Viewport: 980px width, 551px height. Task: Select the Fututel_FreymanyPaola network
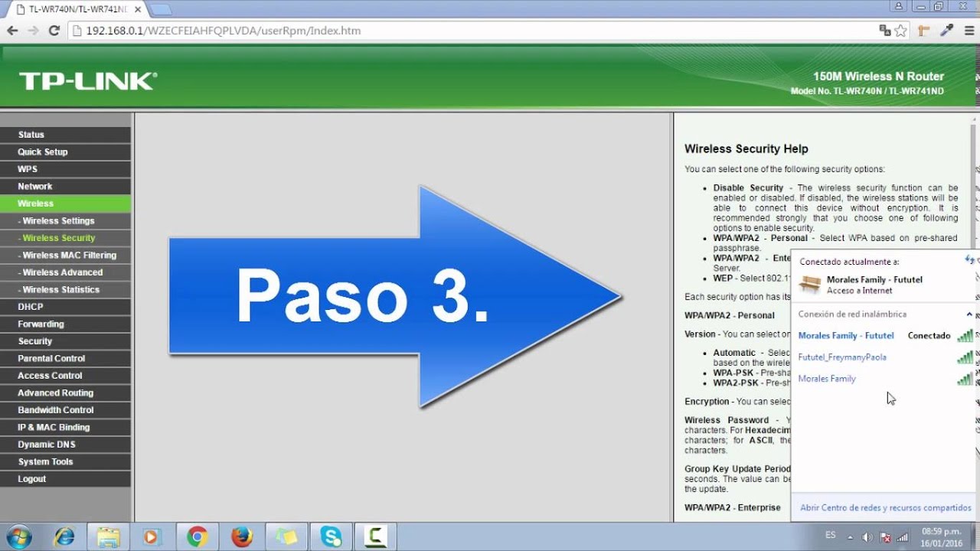pyautogui.click(x=885, y=357)
